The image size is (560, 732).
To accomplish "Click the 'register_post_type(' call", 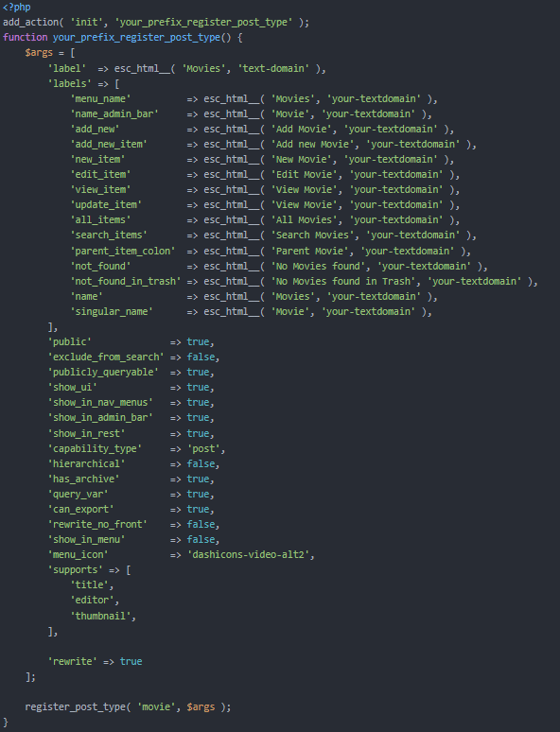I will click(78, 706).
